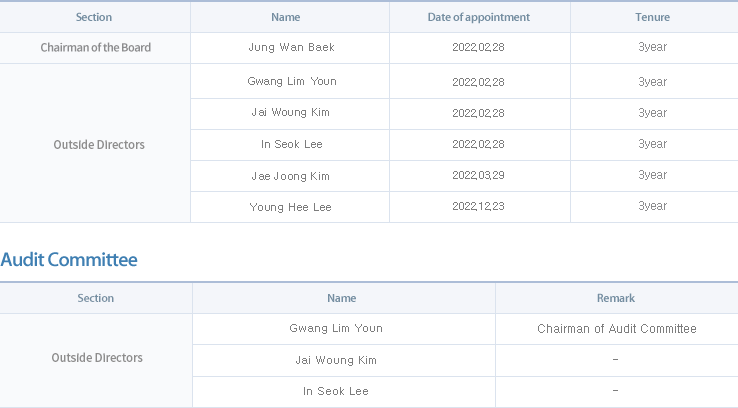Select Gwang Lim Youn in directors table

[292, 81]
